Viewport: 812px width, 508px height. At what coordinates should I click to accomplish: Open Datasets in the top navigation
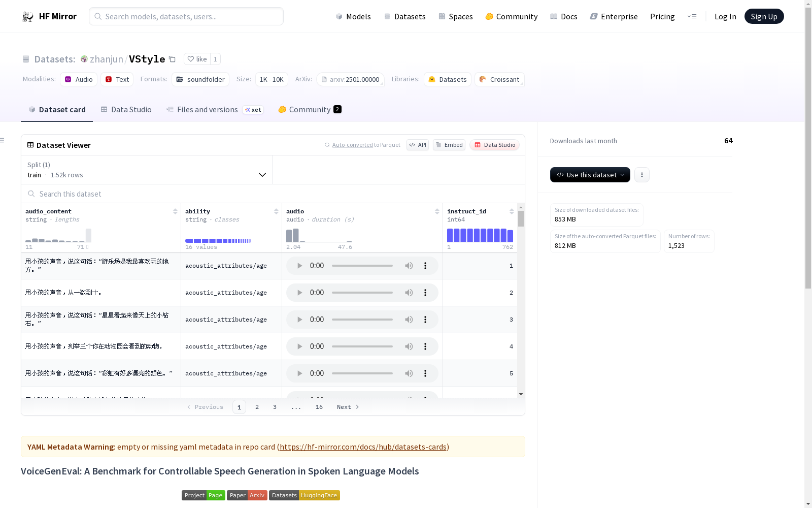pos(404,17)
